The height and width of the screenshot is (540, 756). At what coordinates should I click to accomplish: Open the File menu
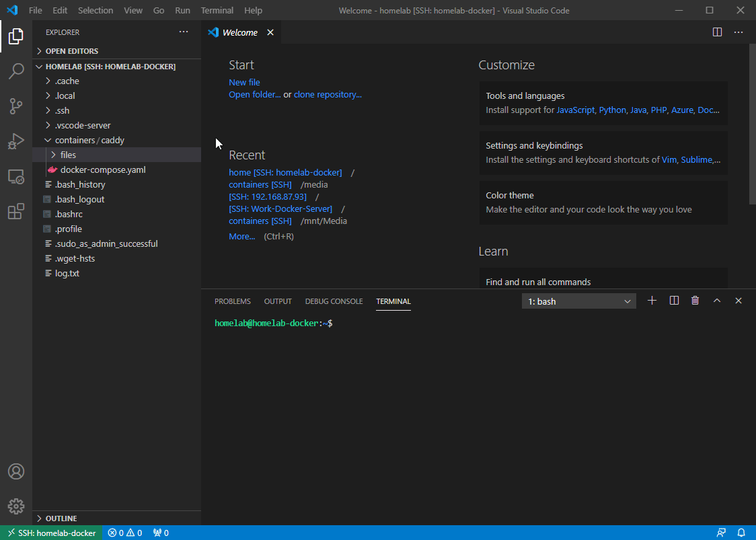coord(36,10)
